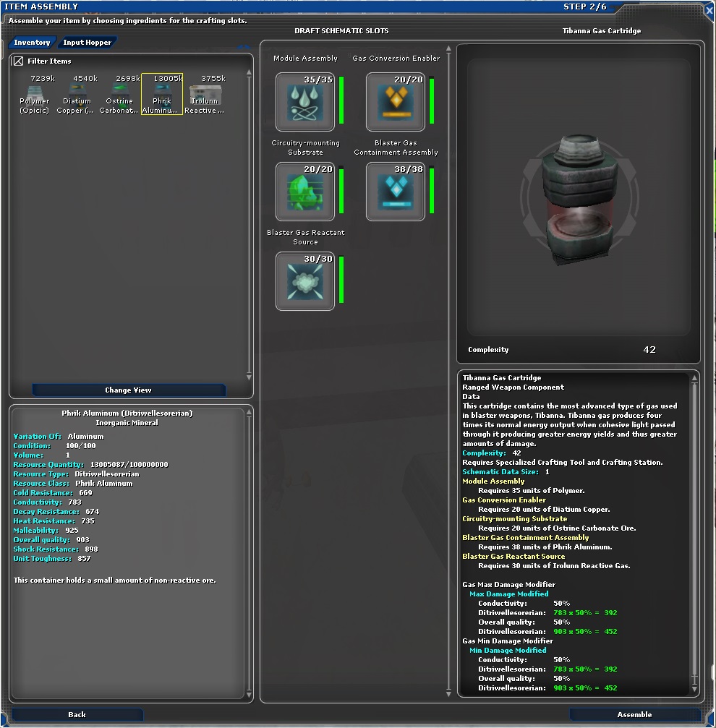Select the Ostrine Carbonate resource icon

[x=119, y=94]
